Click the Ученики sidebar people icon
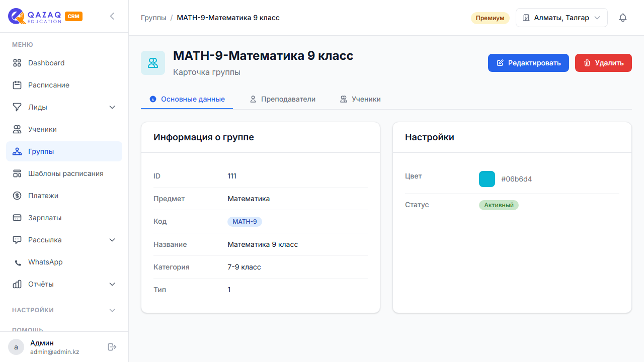This screenshot has width=644, height=362. (x=17, y=129)
